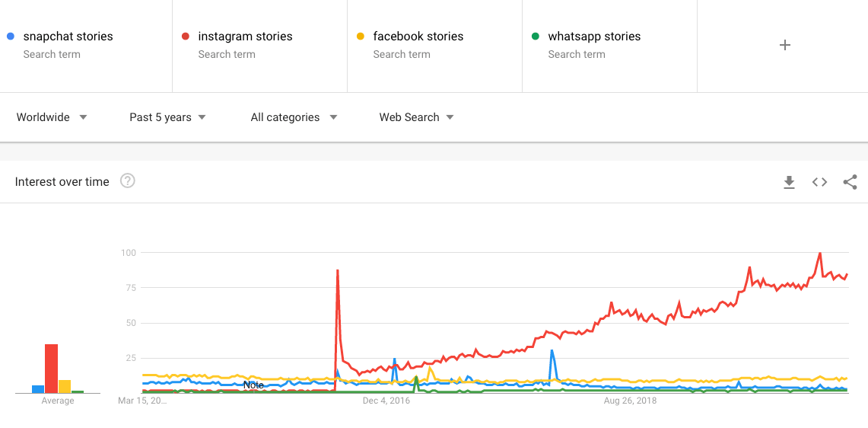Edit the facebook stories search term
This screenshot has height=428, width=868.
click(x=418, y=37)
